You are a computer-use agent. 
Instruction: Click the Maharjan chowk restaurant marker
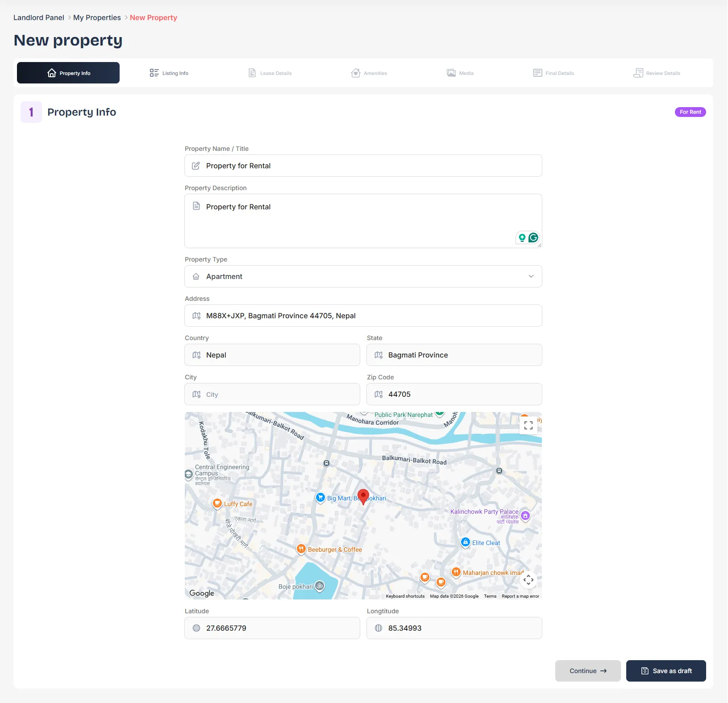[x=456, y=572]
